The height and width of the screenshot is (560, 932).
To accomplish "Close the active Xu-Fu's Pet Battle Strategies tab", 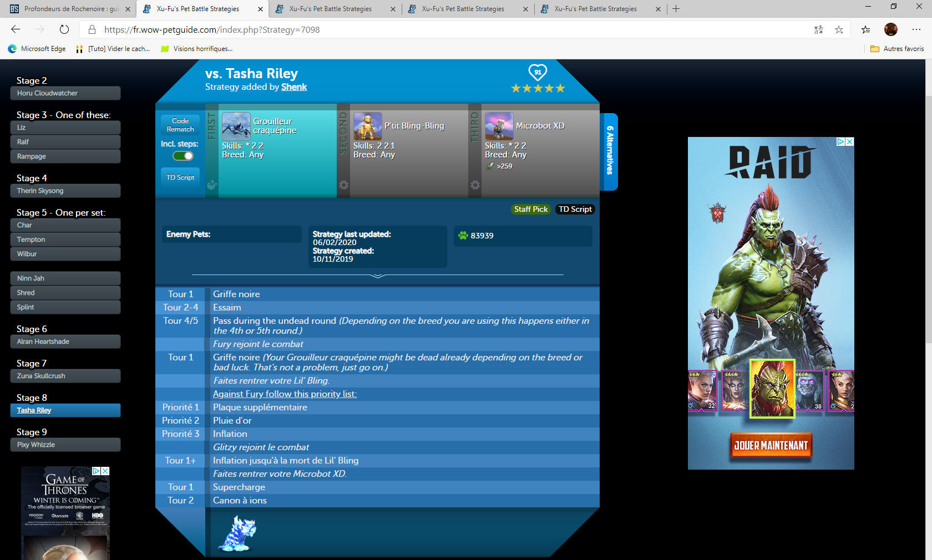I will click(x=260, y=9).
